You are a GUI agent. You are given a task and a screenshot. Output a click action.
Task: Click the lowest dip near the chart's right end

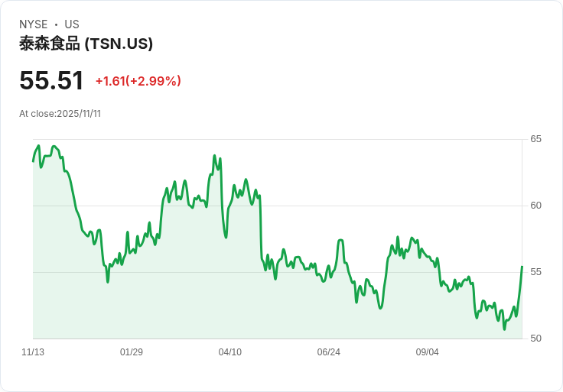point(504,329)
